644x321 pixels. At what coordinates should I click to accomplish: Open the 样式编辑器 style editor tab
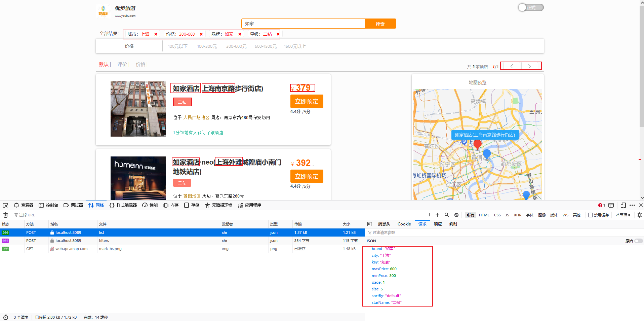(123, 205)
